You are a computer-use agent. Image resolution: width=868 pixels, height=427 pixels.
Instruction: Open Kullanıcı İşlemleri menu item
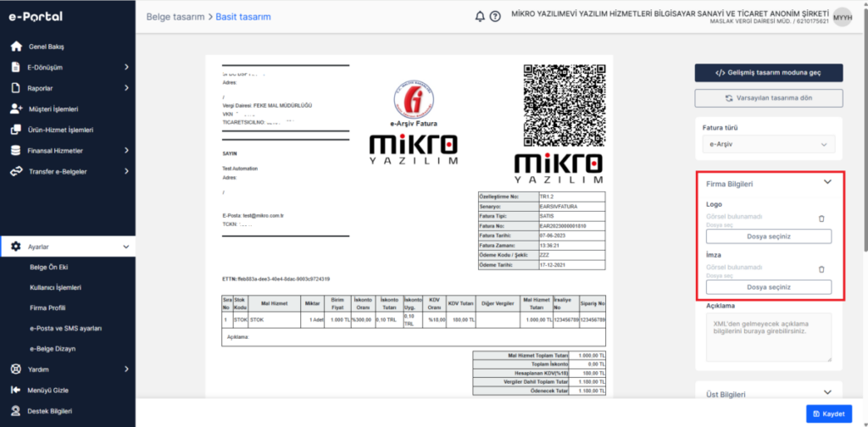(56, 287)
